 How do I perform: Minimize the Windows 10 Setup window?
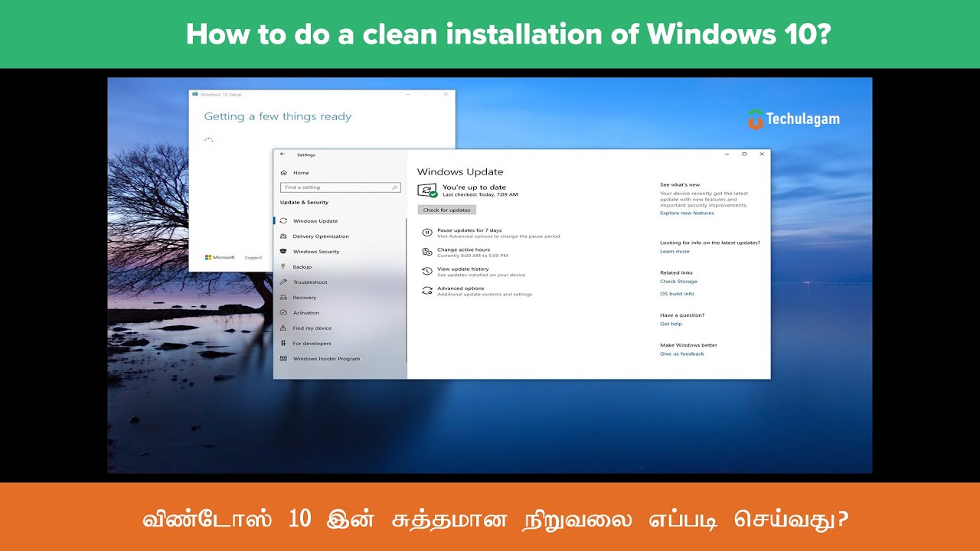click(407, 94)
